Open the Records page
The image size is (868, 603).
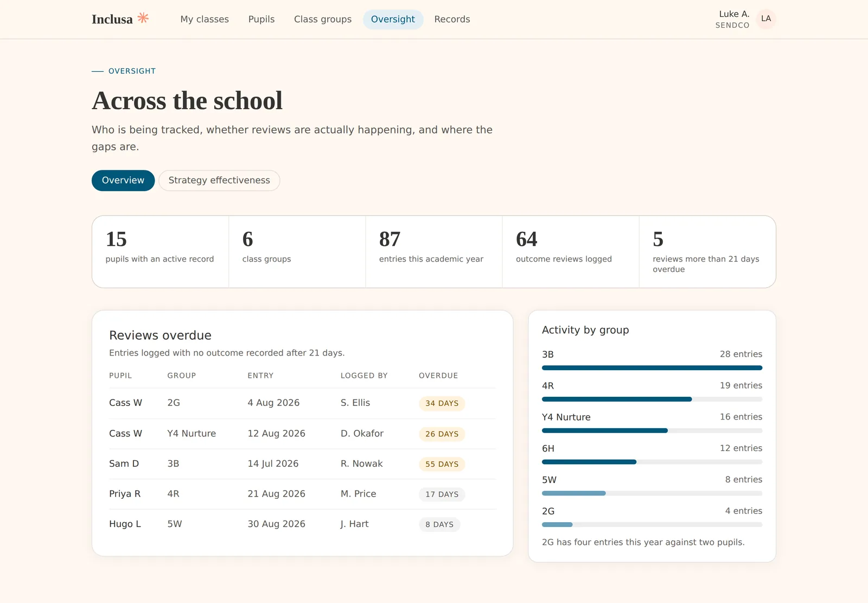point(452,19)
